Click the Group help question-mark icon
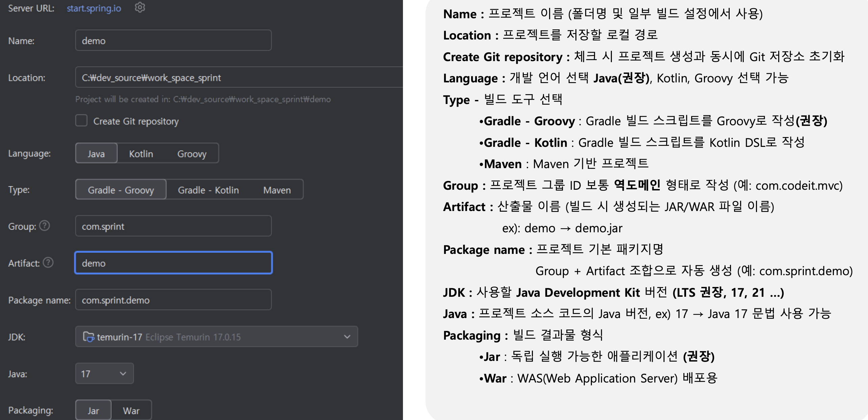 [45, 226]
